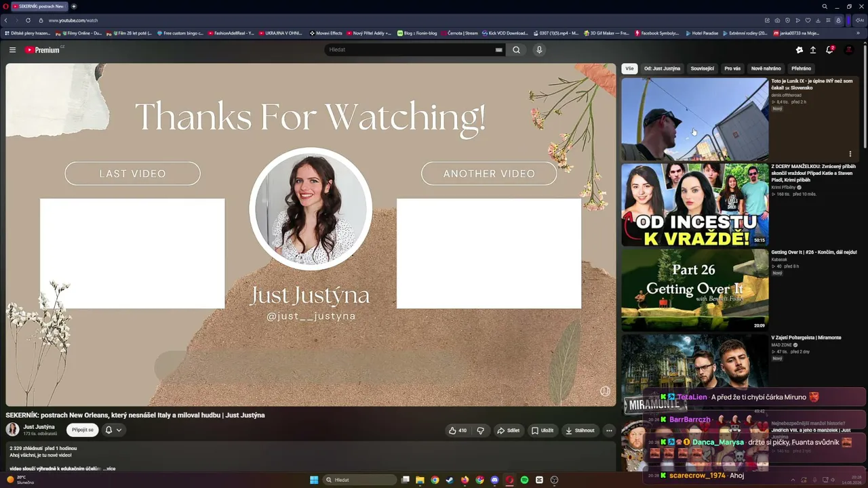Click the ANOTHER VIDEO end screen button

click(489, 174)
